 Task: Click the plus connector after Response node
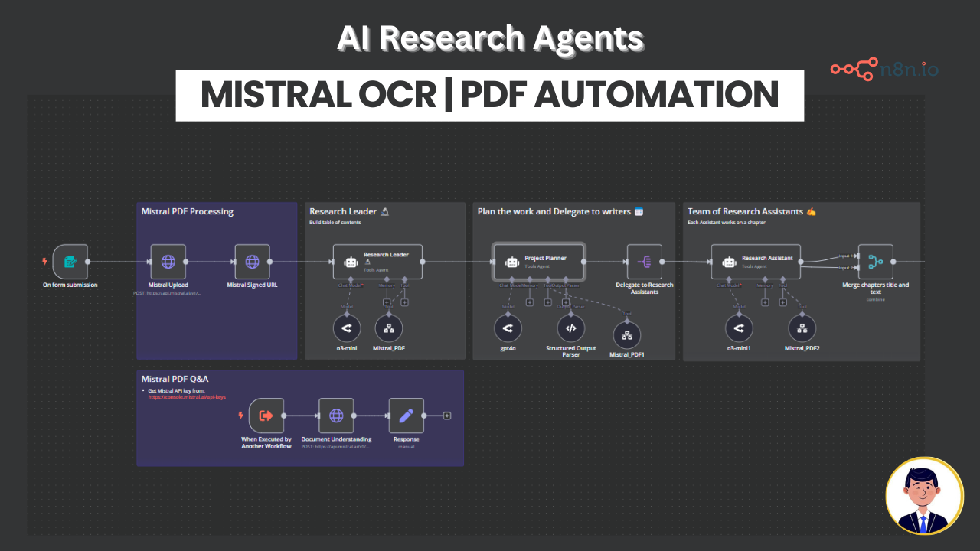click(447, 416)
